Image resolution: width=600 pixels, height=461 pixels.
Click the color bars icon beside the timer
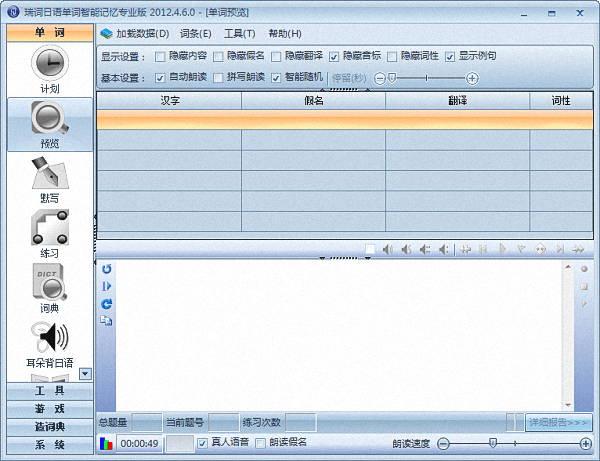click(x=107, y=443)
